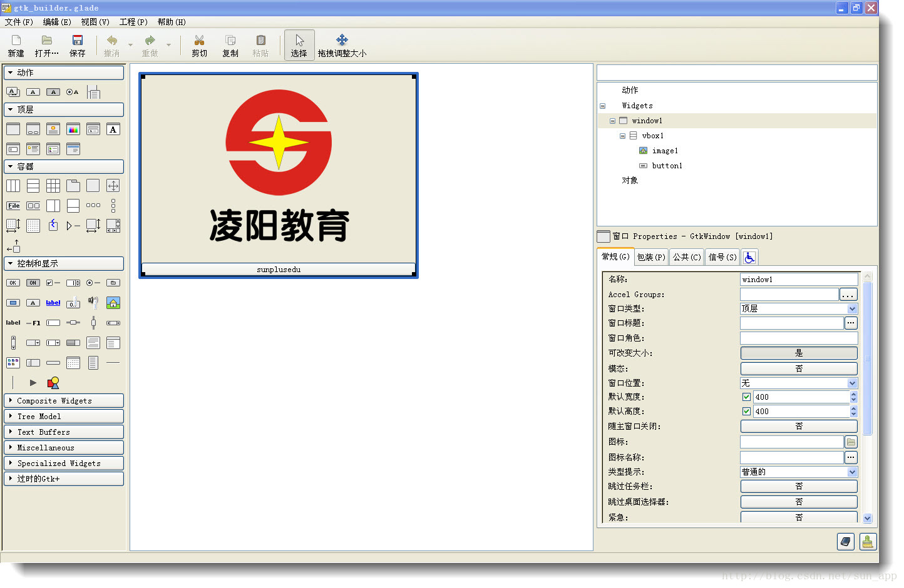The width and height of the screenshot is (904, 588).
Task: Click 图标 file browse button
Action: click(x=851, y=442)
